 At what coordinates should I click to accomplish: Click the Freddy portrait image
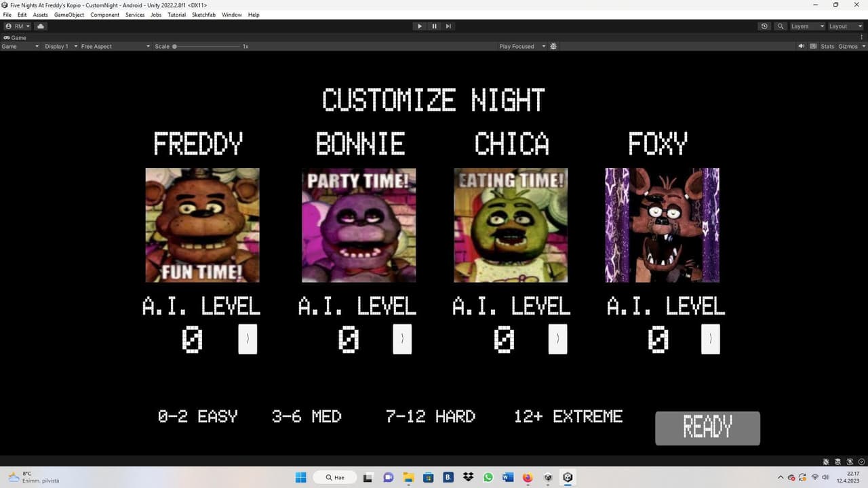point(202,225)
